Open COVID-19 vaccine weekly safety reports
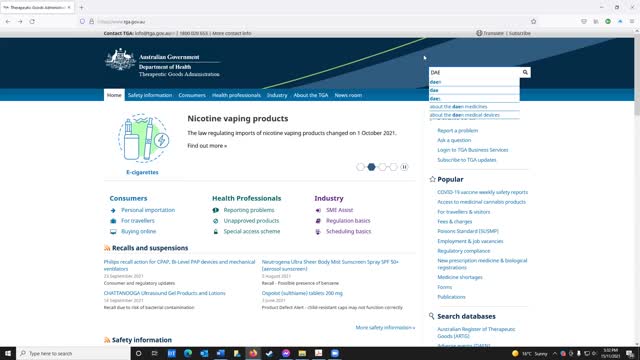Viewport: 640px width, 360px height. [482, 192]
